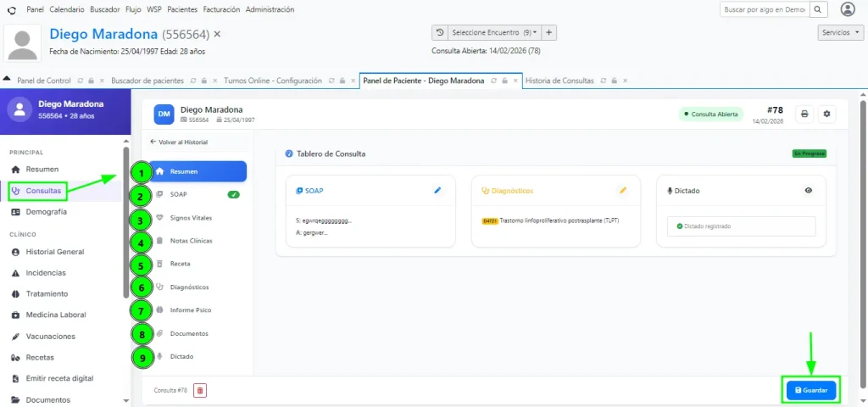Image resolution: width=868 pixels, height=407 pixels.
Task: Edit SOAP card with pencil icon
Action: 437,191
